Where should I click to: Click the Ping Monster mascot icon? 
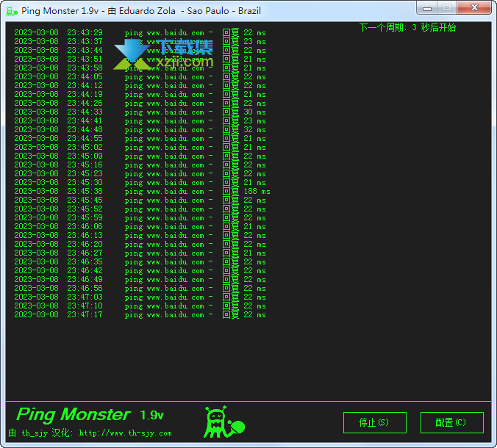[224, 422]
